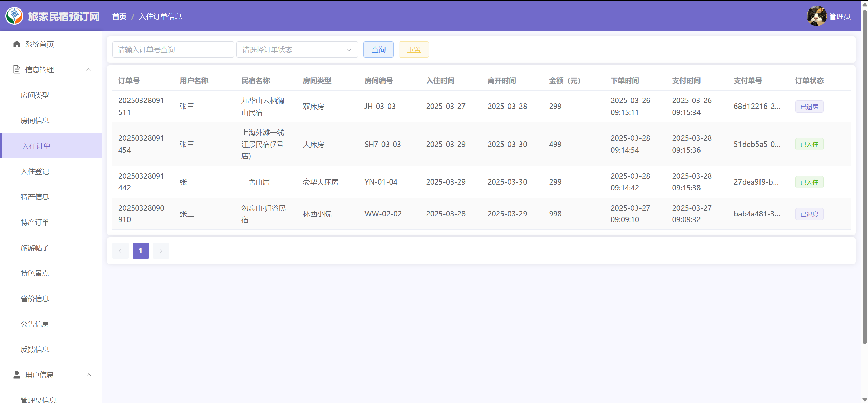Click 已入住 tag for order 20250328091454
The height and width of the screenshot is (403, 868).
coord(809,145)
